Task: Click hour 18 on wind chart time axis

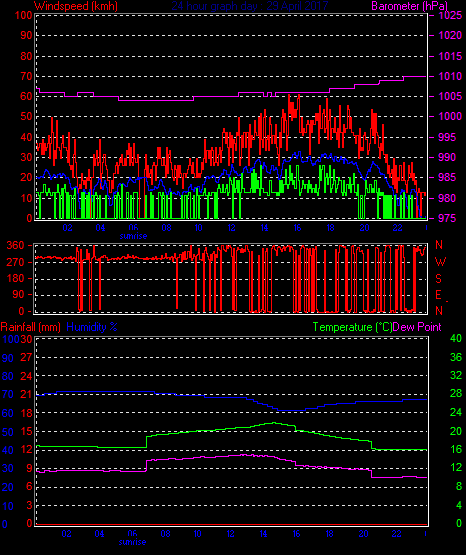Action: (x=330, y=228)
